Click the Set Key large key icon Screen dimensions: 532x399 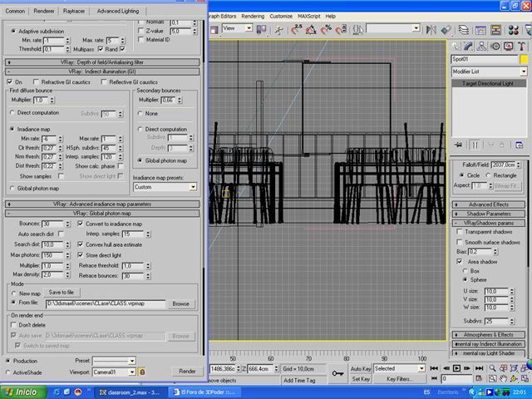[x=337, y=373]
